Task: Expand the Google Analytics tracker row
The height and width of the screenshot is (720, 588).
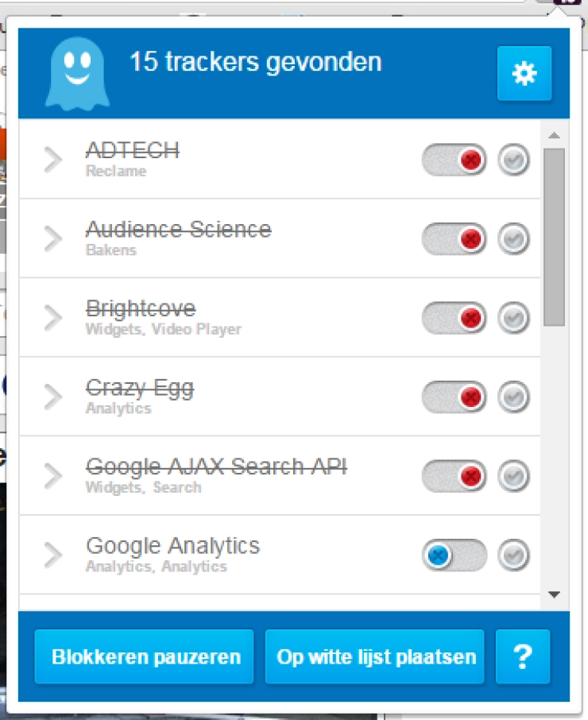Action: coord(52,555)
